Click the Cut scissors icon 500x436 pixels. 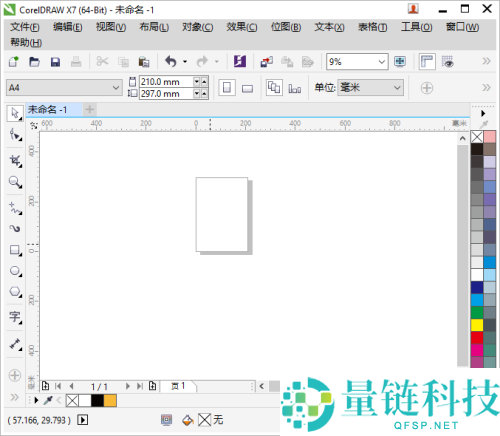coord(102,62)
